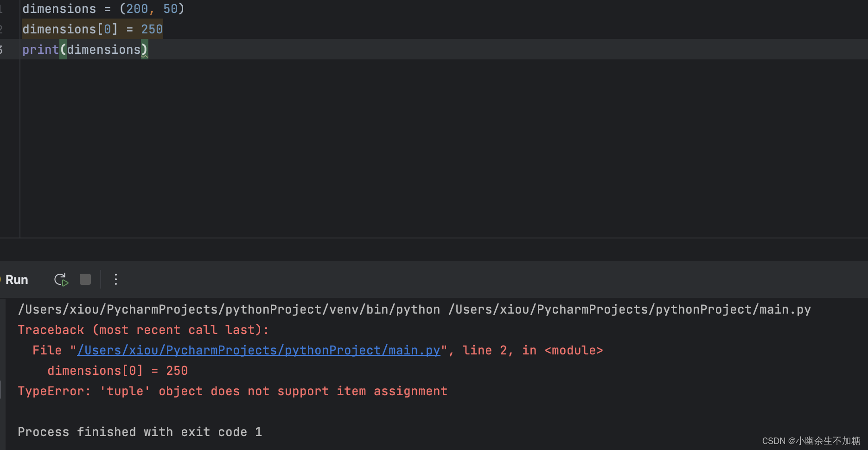Click the Stop square button
The height and width of the screenshot is (450, 868).
[85, 279]
